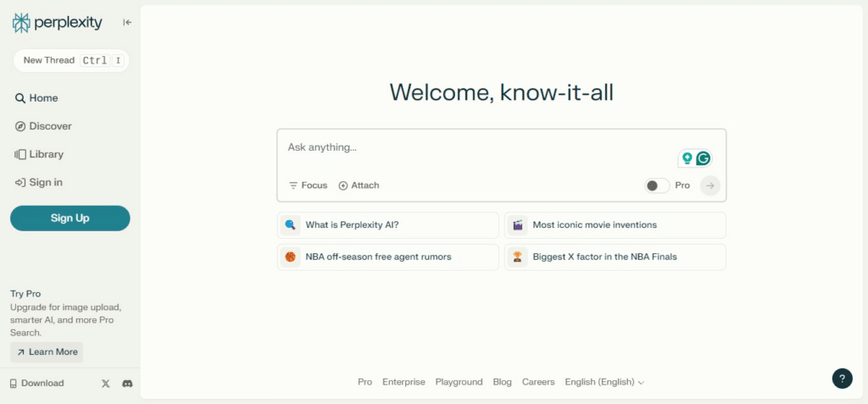Open the Pro footer link
The image size is (868, 404).
[x=364, y=383]
